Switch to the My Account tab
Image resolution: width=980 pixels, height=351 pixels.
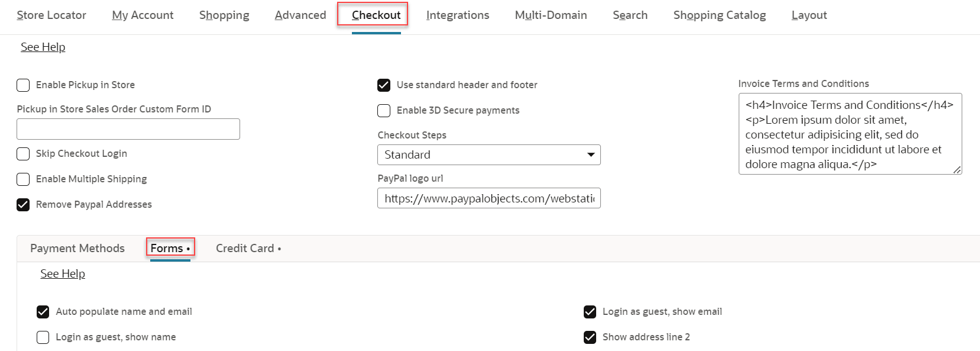(x=143, y=15)
